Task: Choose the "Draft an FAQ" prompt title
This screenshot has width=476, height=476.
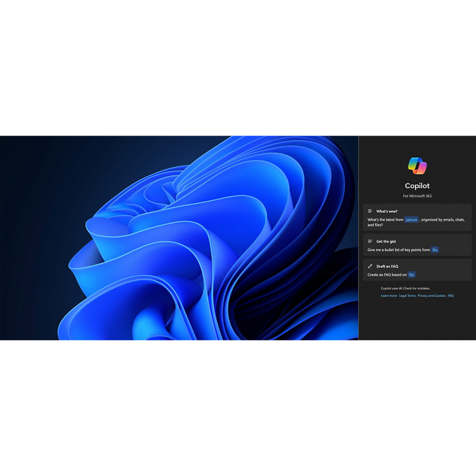Action: pos(387,266)
